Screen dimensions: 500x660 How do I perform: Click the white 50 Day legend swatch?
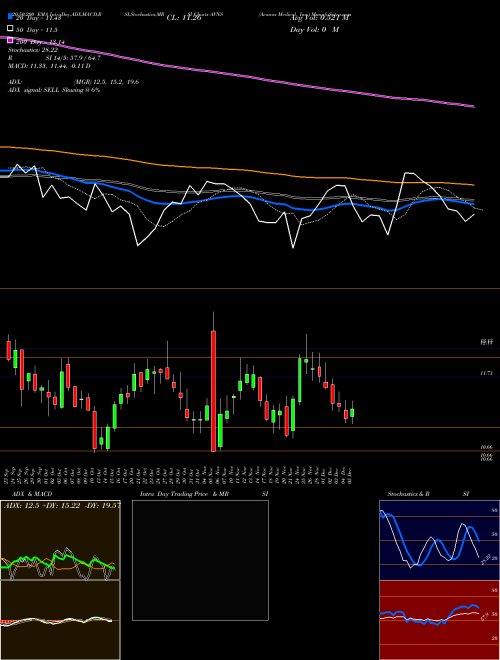10,29
